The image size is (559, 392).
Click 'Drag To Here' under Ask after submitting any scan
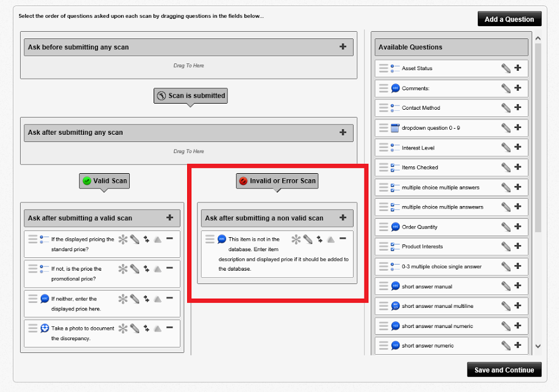click(x=188, y=151)
